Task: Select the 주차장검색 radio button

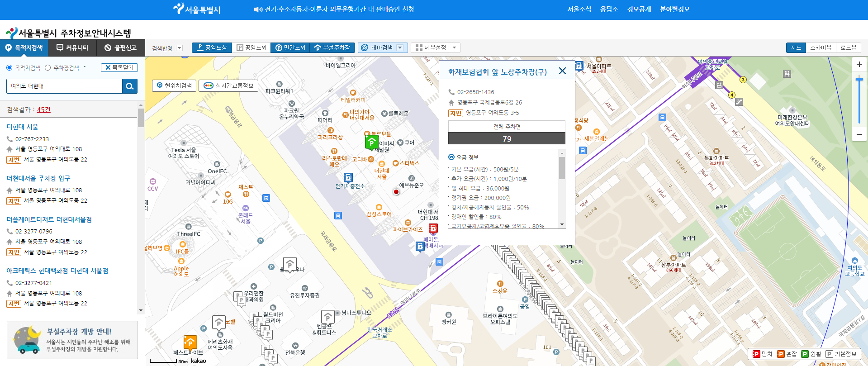Action: (48, 68)
